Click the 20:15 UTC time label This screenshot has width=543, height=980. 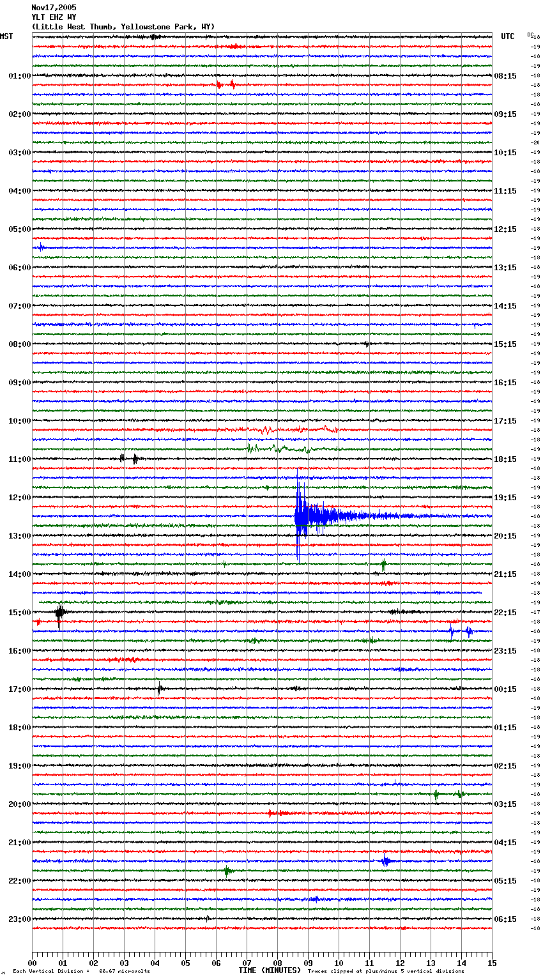pyautogui.click(x=505, y=536)
